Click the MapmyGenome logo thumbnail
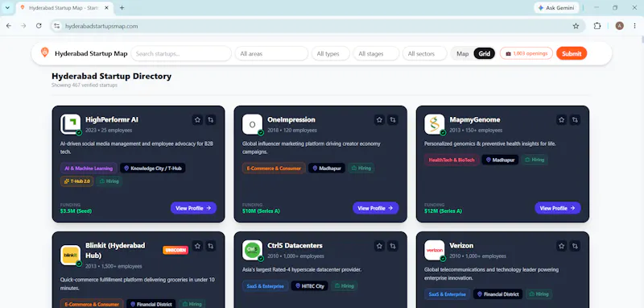The image size is (644, 308). [x=435, y=124]
